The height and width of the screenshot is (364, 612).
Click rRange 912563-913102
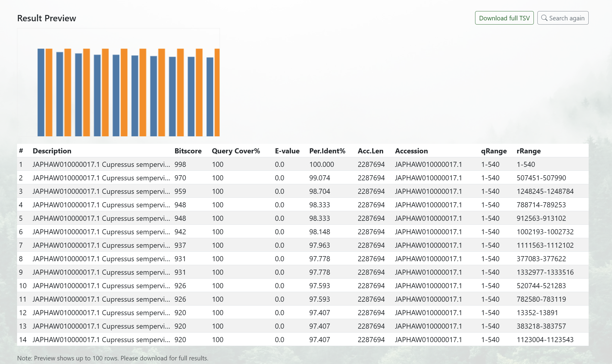[x=541, y=218]
